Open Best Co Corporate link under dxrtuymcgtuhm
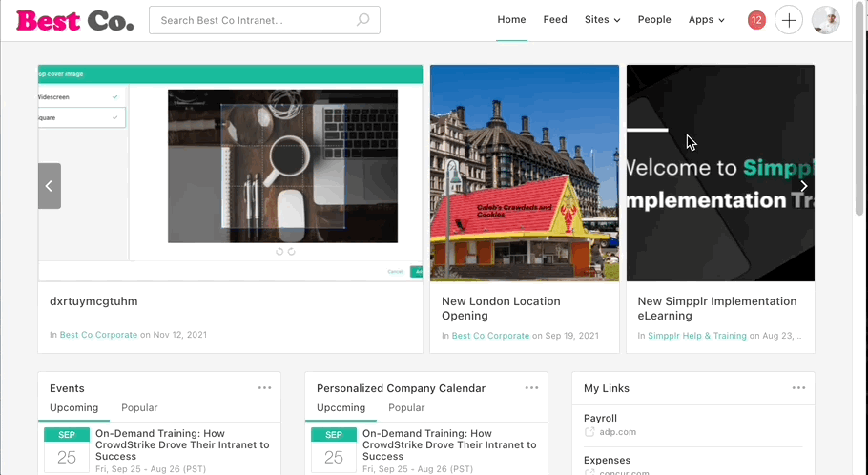This screenshot has width=868, height=475. coord(98,335)
